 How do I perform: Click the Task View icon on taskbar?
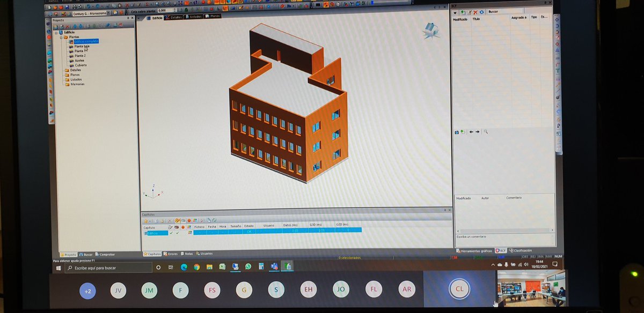tap(171, 267)
